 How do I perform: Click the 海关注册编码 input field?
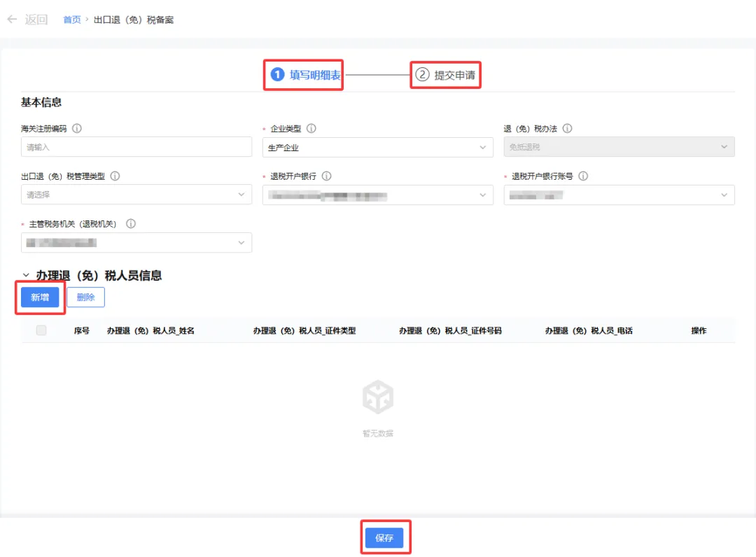point(136,147)
